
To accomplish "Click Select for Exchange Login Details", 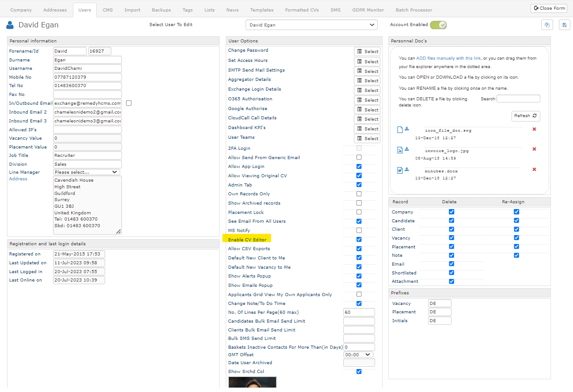I will [367, 90].
